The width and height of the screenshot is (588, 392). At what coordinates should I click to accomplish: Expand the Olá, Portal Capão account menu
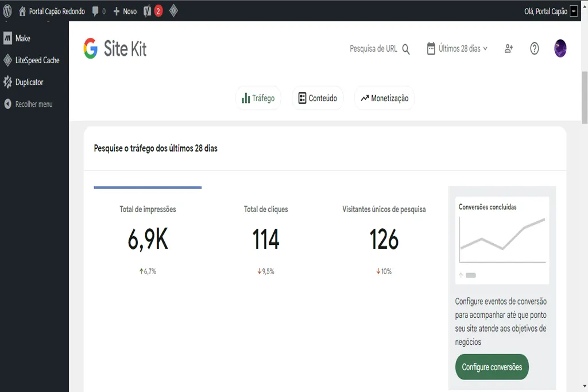coord(546,11)
